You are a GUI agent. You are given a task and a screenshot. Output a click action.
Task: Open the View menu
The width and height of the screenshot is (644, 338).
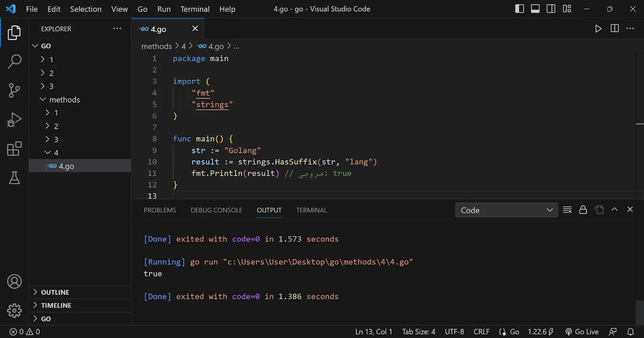coord(120,9)
